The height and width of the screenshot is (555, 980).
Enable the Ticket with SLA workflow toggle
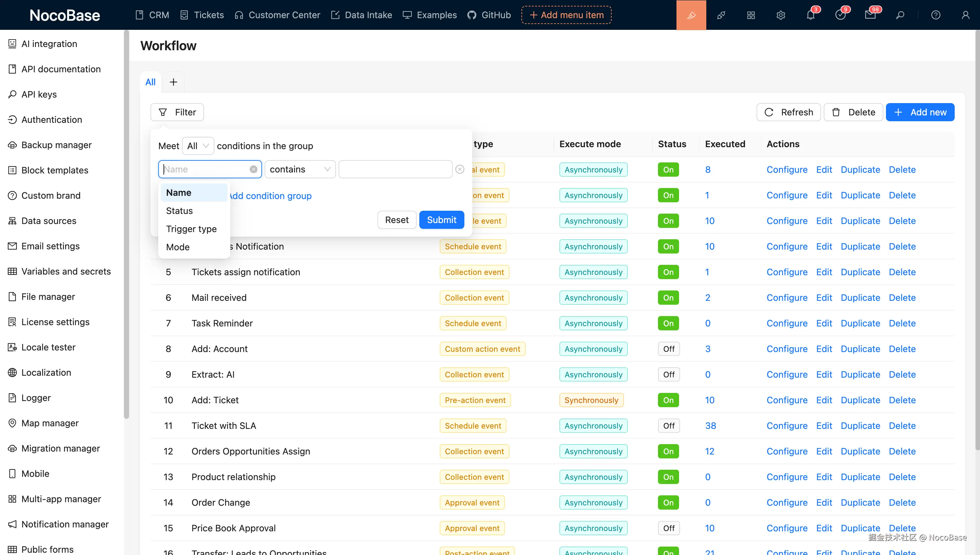(668, 426)
